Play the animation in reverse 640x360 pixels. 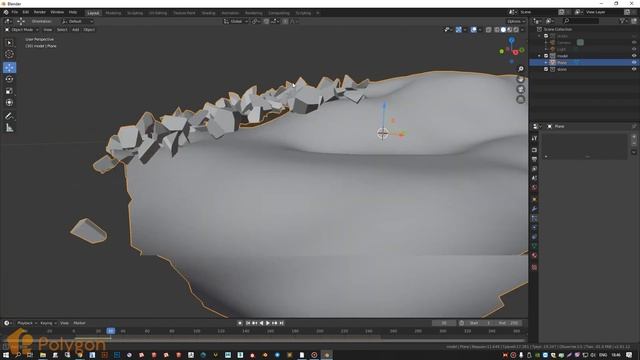click(261, 323)
